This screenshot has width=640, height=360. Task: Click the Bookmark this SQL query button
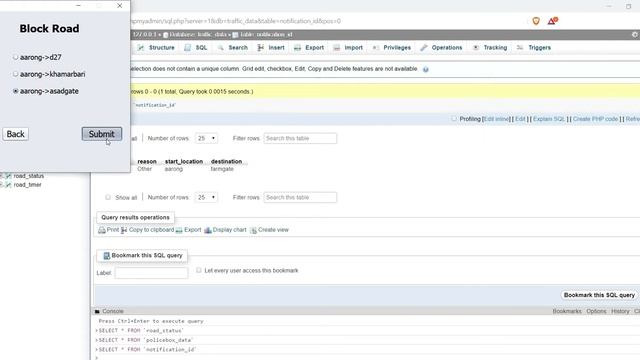[599, 295]
